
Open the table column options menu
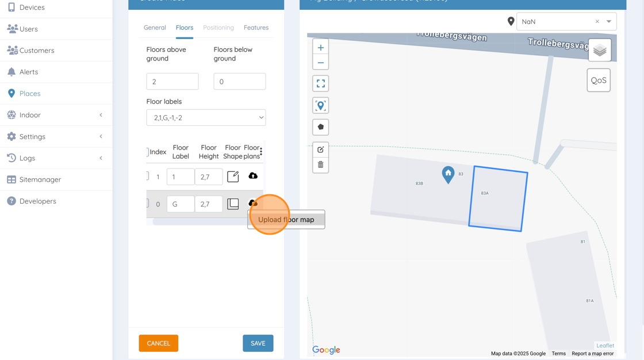click(x=261, y=152)
